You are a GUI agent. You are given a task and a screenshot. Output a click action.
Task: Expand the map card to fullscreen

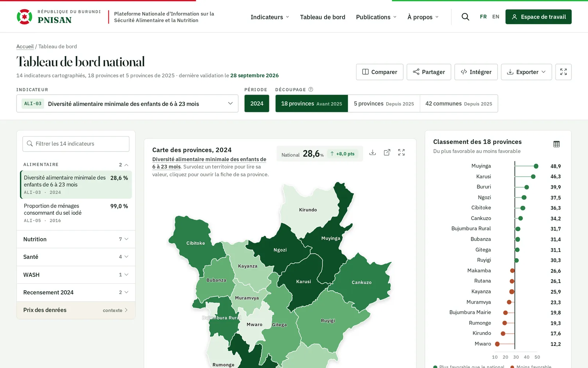(x=401, y=152)
